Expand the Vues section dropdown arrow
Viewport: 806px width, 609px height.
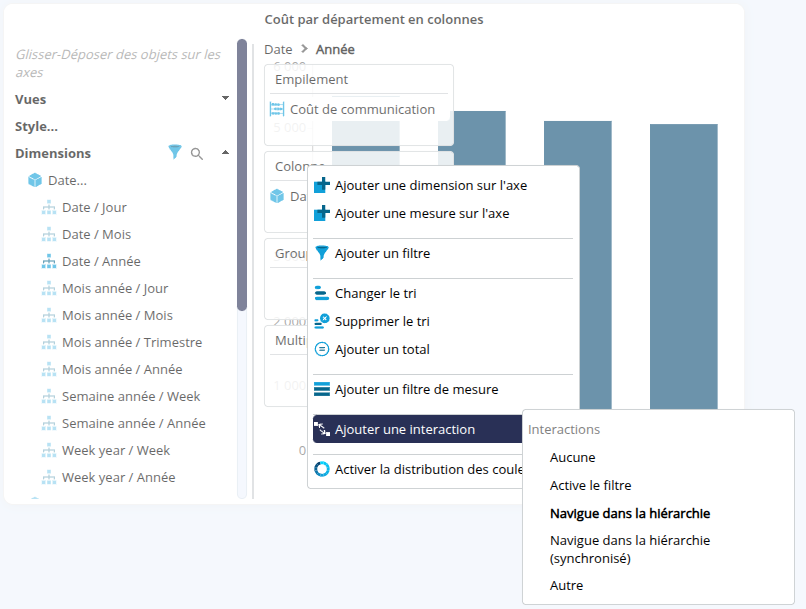pos(225,98)
